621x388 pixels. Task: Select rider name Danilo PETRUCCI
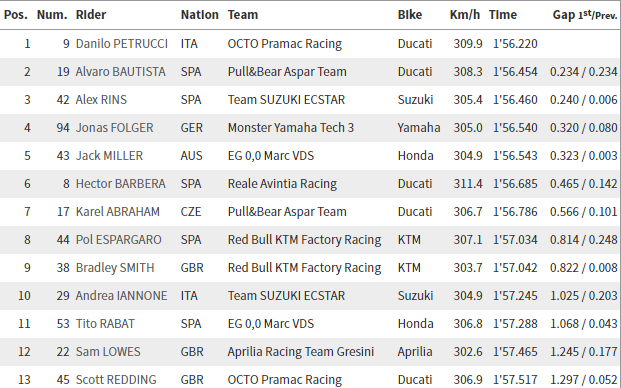pos(122,44)
